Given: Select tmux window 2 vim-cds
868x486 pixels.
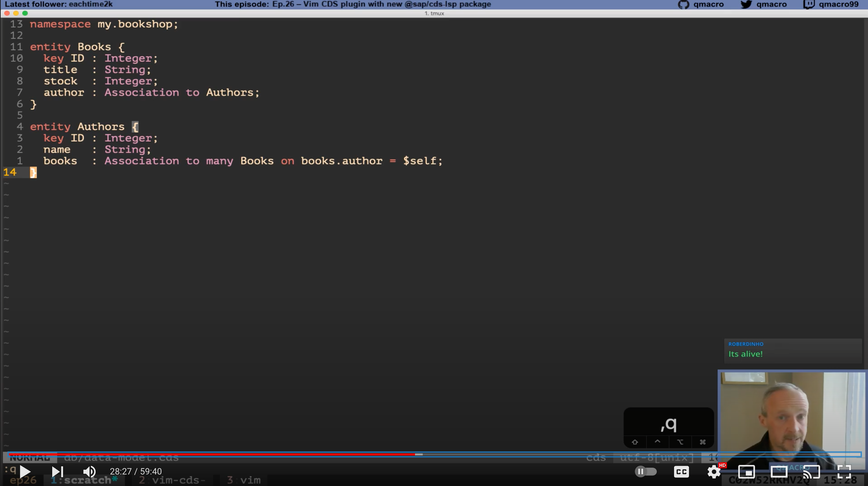Looking at the screenshot, I should click(172, 480).
